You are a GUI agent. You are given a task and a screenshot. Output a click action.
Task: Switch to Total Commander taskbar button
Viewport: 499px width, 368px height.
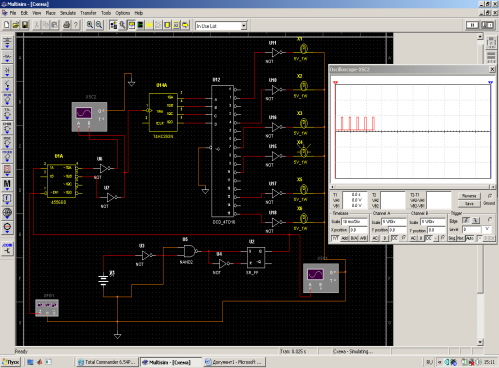click(107, 362)
